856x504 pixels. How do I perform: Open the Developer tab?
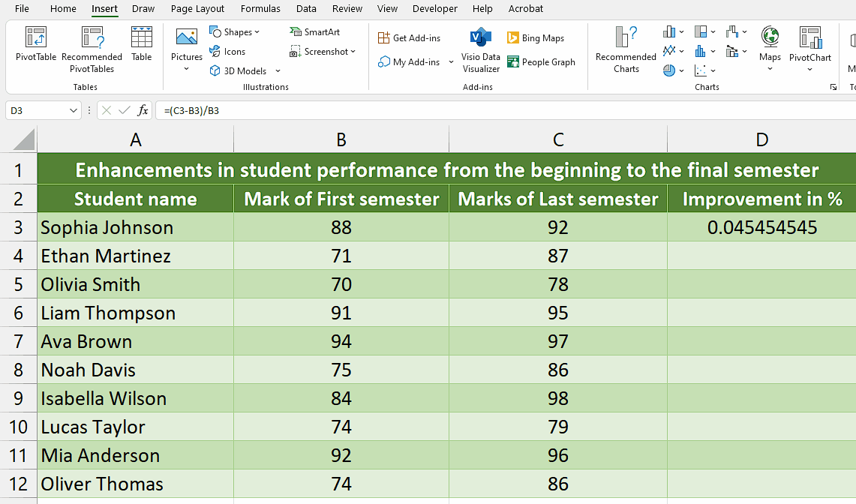[x=435, y=9]
